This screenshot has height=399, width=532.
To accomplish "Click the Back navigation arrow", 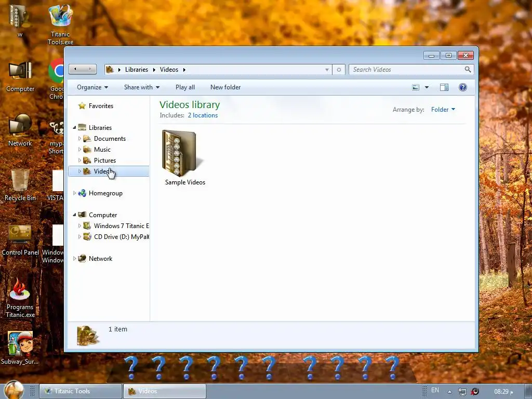I will pyautogui.click(x=75, y=69).
